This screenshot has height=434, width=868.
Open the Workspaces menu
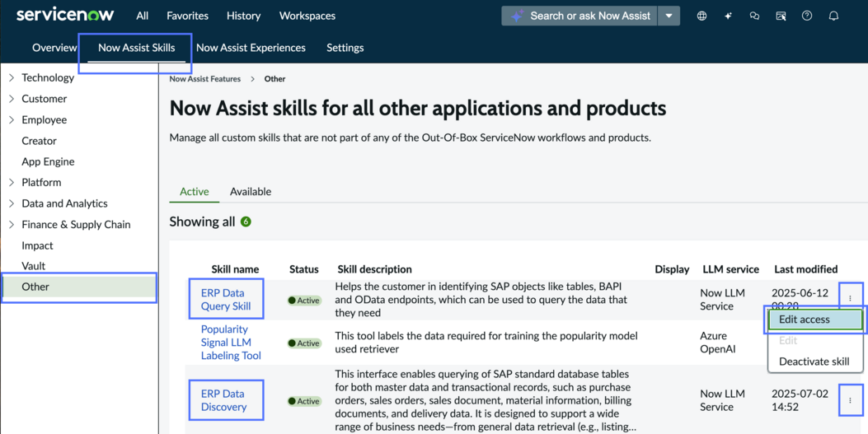pos(307,16)
